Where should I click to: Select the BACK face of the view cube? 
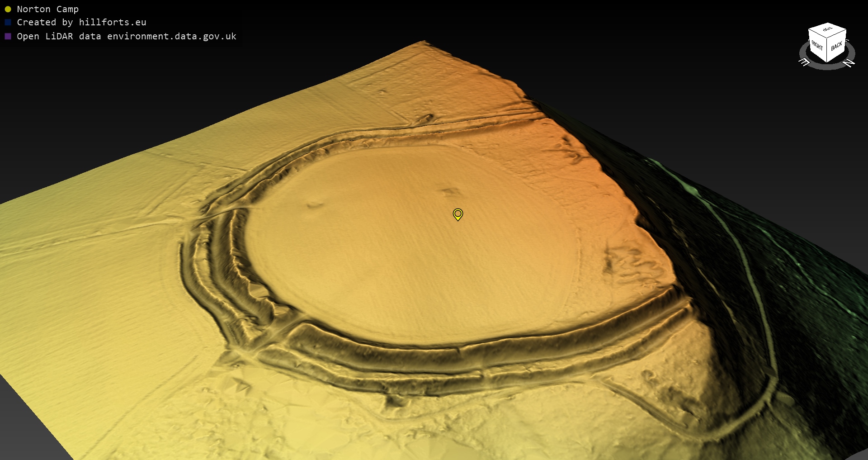pos(836,46)
